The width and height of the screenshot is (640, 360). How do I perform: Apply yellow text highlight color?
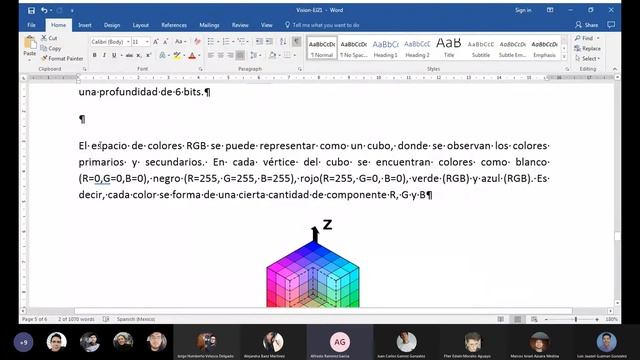(177, 55)
